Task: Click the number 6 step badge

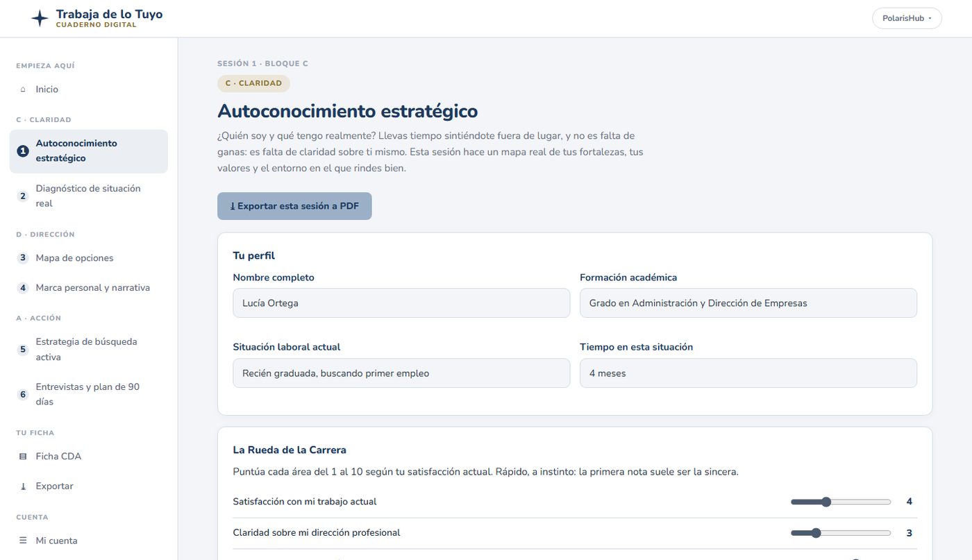Action: tap(23, 395)
